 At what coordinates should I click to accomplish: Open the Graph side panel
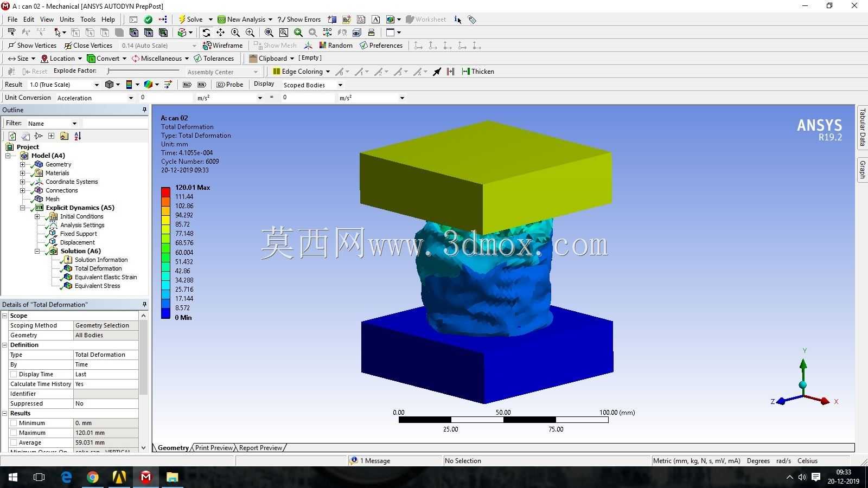coord(862,170)
